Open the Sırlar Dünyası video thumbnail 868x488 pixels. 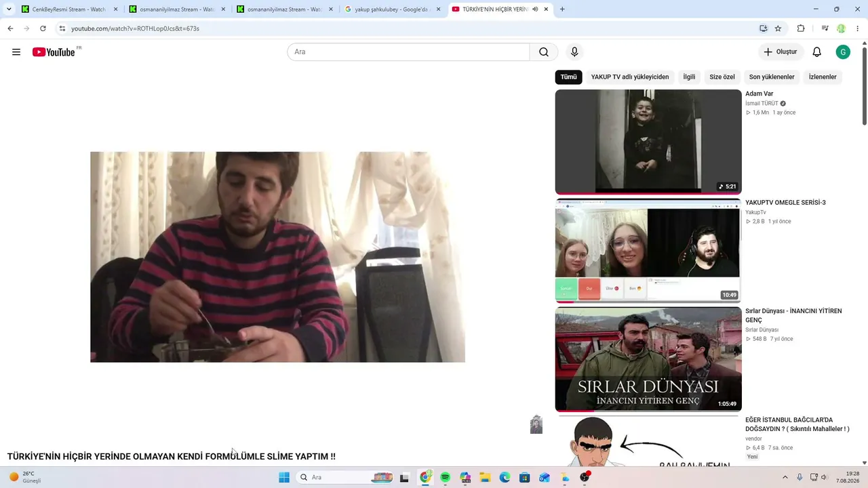coord(648,359)
